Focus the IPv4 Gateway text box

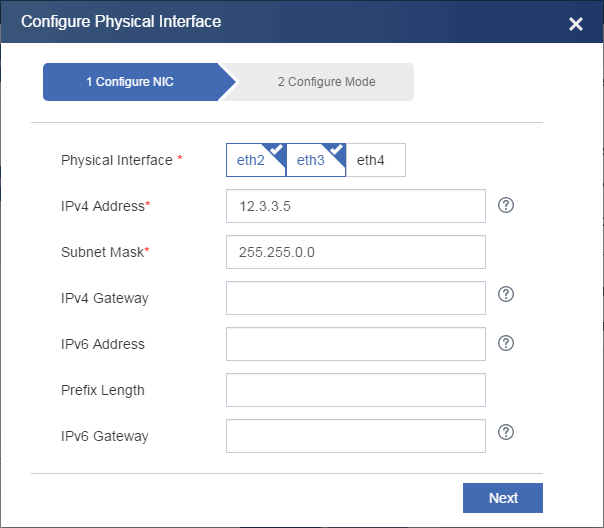click(x=355, y=298)
